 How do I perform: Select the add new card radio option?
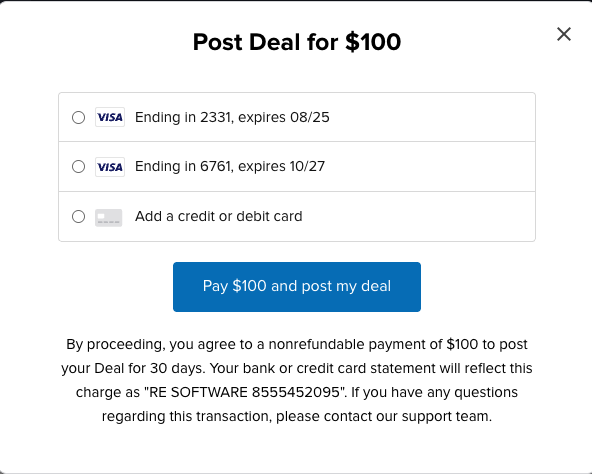(79, 216)
